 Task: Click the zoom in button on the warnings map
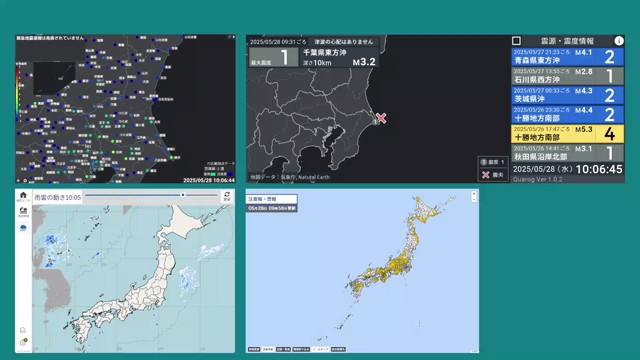pyautogui.click(x=474, y=193)
